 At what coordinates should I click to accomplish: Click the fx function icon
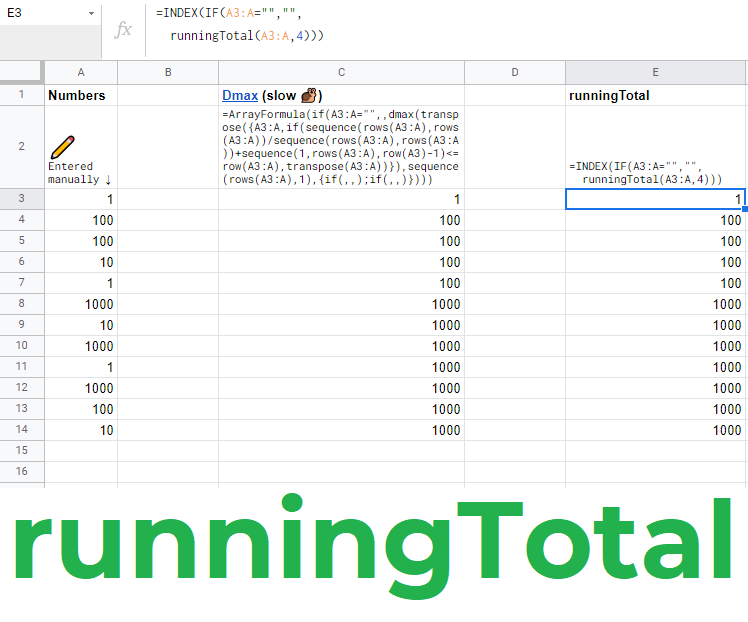(123, 29)
